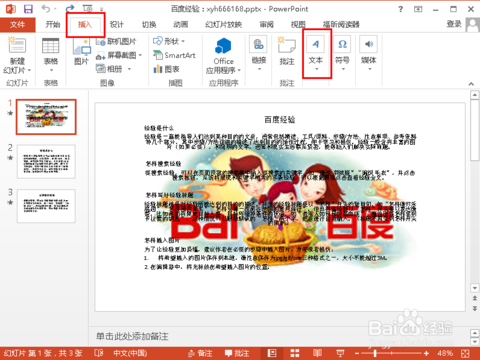The width and height of the screenshot is (480, 360).
Task: Switch to Slide Sorter view
Action: coord(295,353)
